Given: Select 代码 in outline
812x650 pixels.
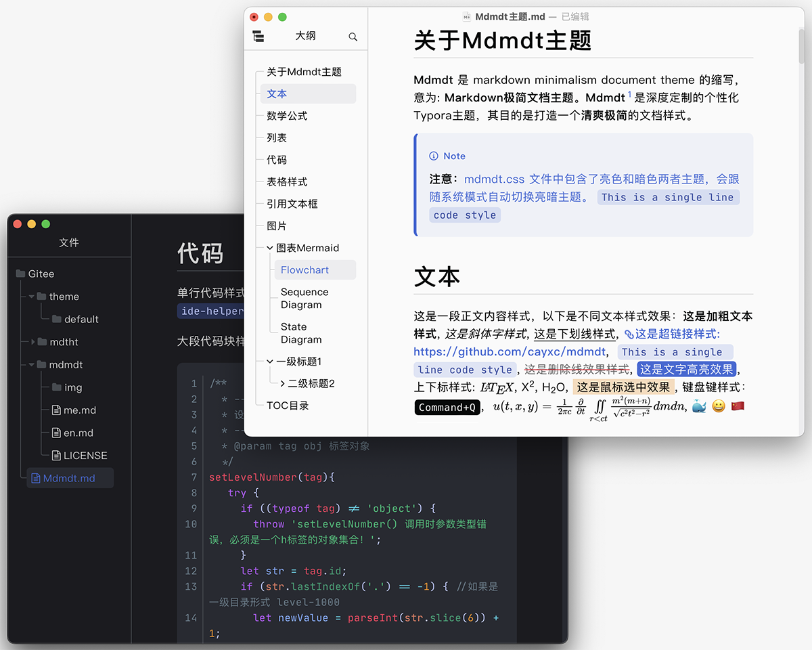Looking at the screenshot, I should click(277, 160).
